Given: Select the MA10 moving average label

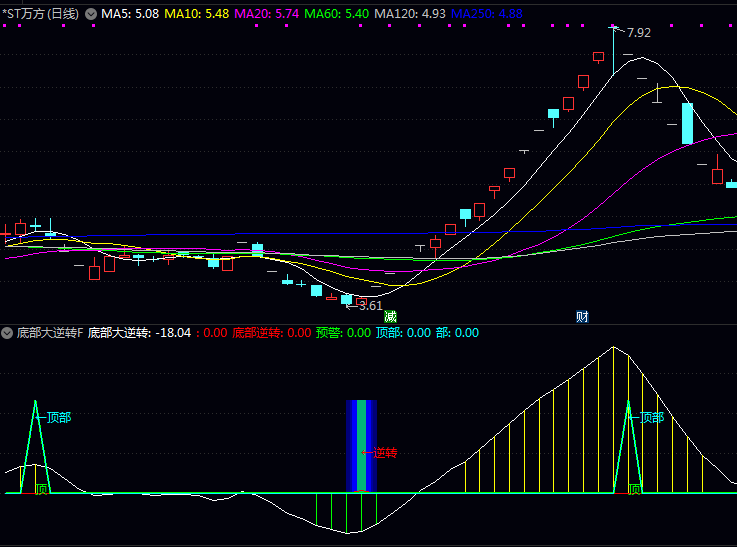Looking at the screenshot, I should tap(196, 14).
